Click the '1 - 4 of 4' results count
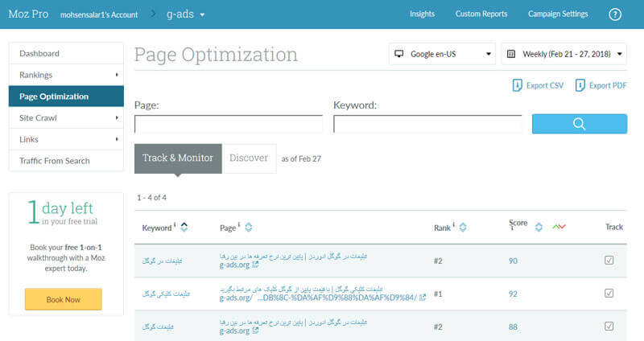The height and width of the screenshot is (341, 644). [x=151, y=197]
